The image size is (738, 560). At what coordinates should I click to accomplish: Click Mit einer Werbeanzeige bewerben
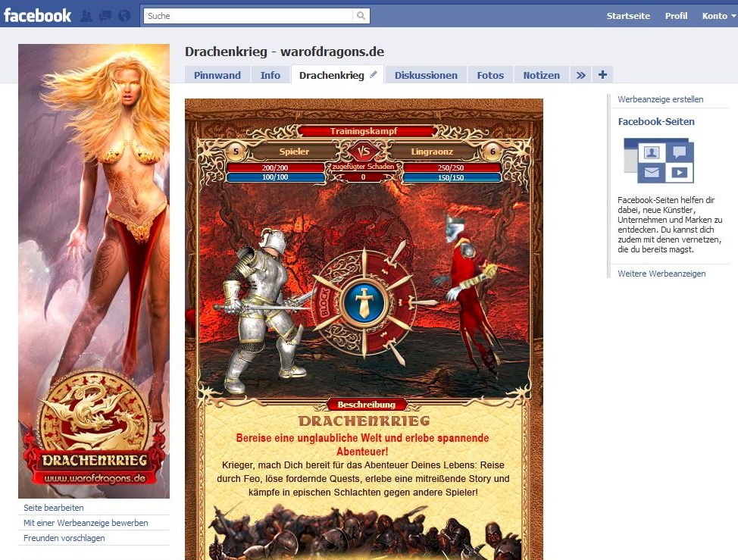[x=86, y=523]
